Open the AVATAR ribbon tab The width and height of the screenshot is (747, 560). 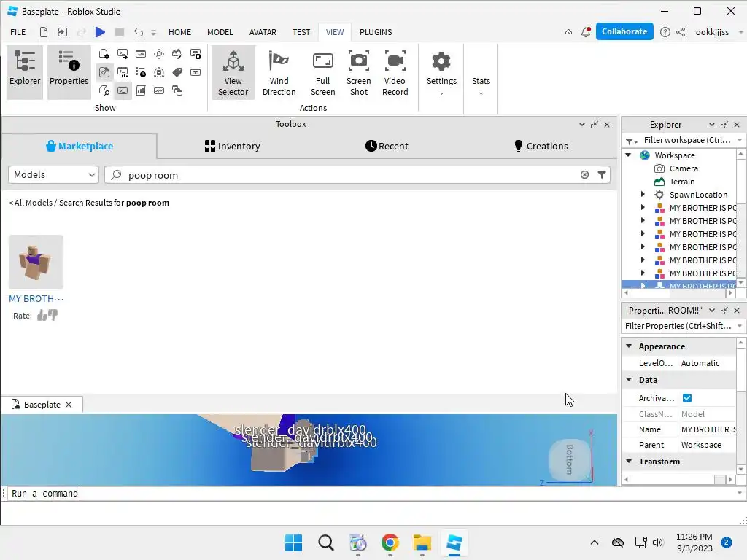[x=263, y=32]
